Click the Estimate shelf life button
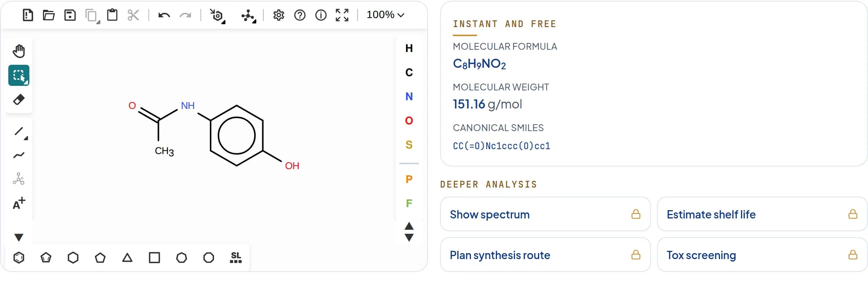The height and width of the screenshot is (290, 868). [x=762, y=214]
